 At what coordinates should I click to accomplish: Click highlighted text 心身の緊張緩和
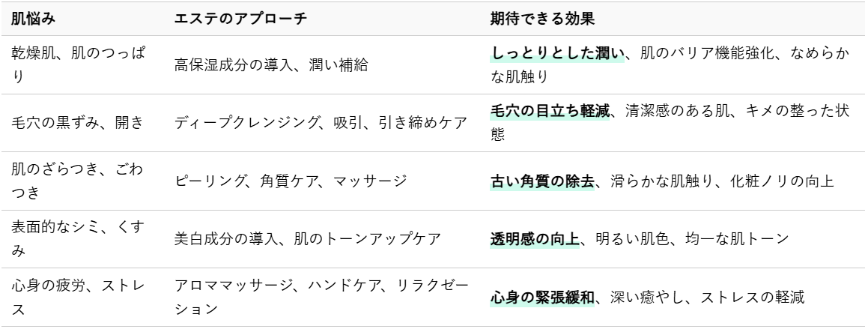pyautogui.click(x=542, y=298)
